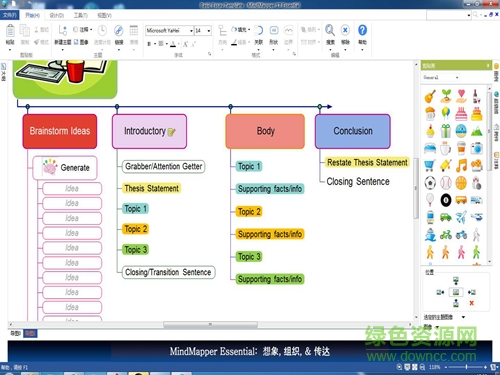Viewport: 500px width, 375px height.
Task: Click the clipart panel vertical scrollbar
Action: point(489,132)
